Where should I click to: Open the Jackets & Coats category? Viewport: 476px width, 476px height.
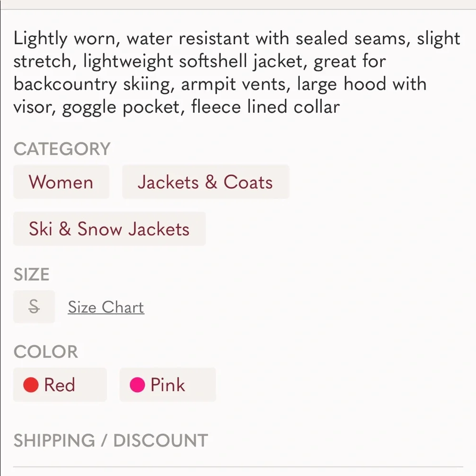pos(206,182)
